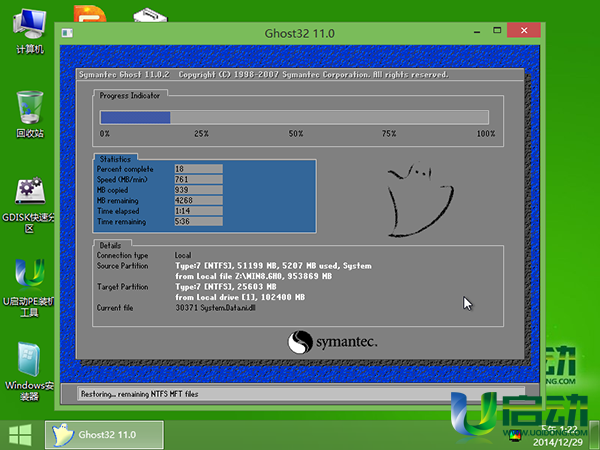This screenshot has width=600, height=450.
Task: Click the orange desktop icon behind Ghost32 window
Action: (x=90, y=13)
